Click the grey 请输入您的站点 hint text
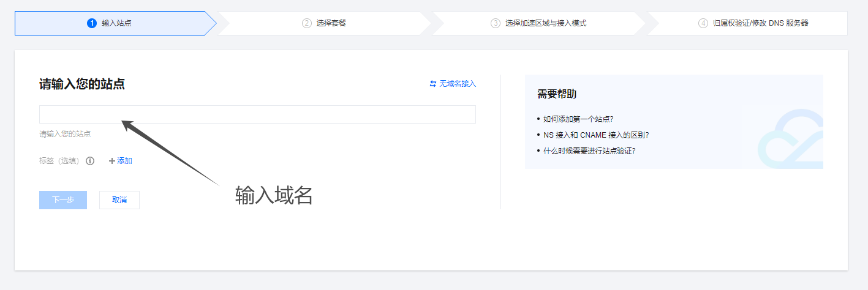 65,133
